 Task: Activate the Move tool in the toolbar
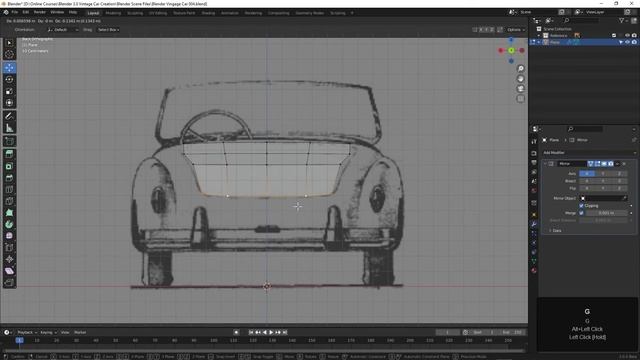[x=9, y=68]
